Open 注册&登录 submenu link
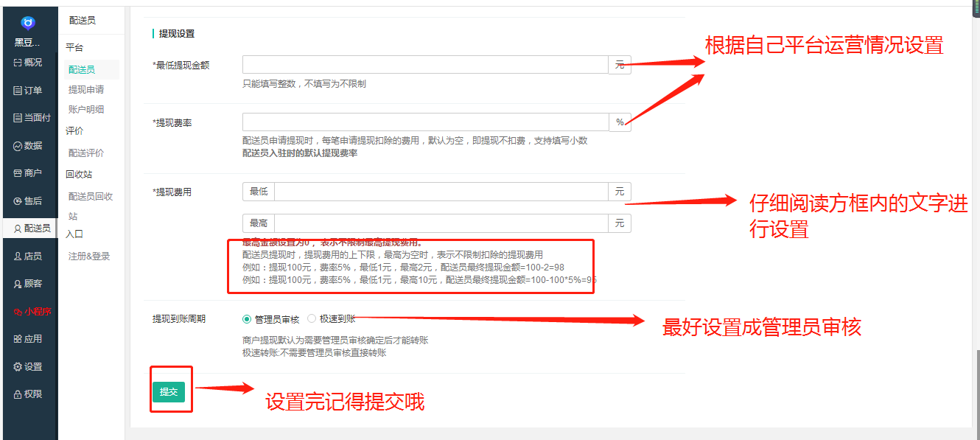 coord(89,256)
